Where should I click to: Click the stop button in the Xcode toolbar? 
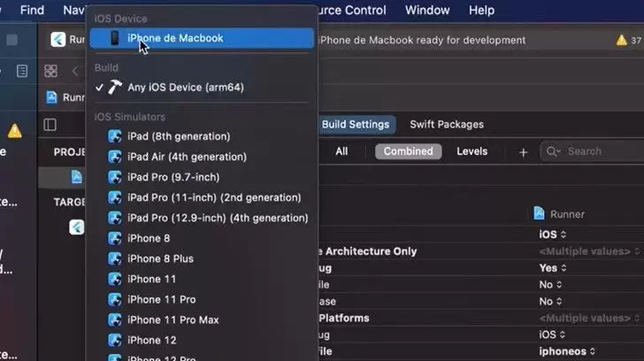tap(12, 40)
